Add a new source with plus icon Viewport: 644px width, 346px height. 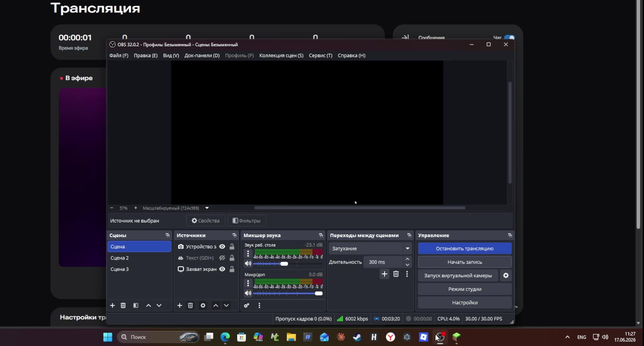[179, 305]
